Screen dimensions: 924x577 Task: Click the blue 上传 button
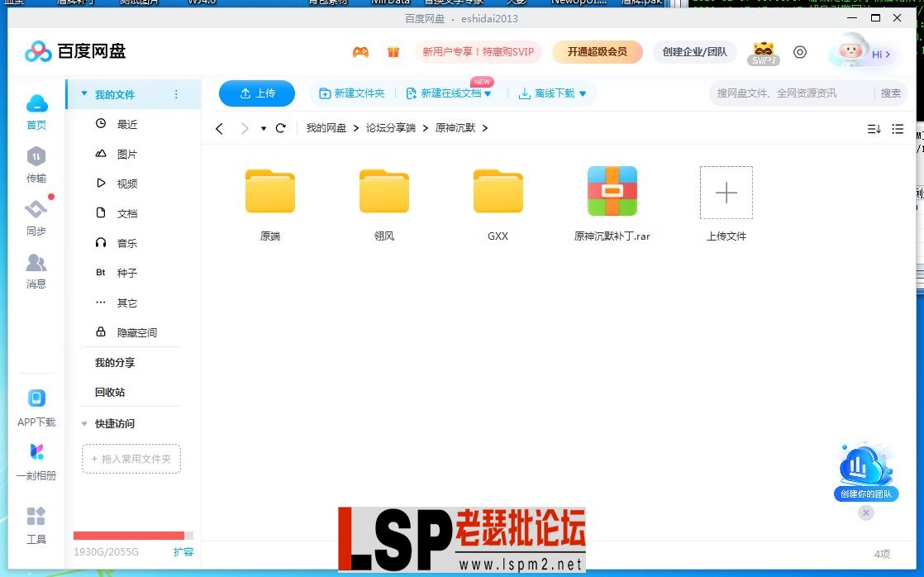257,93
